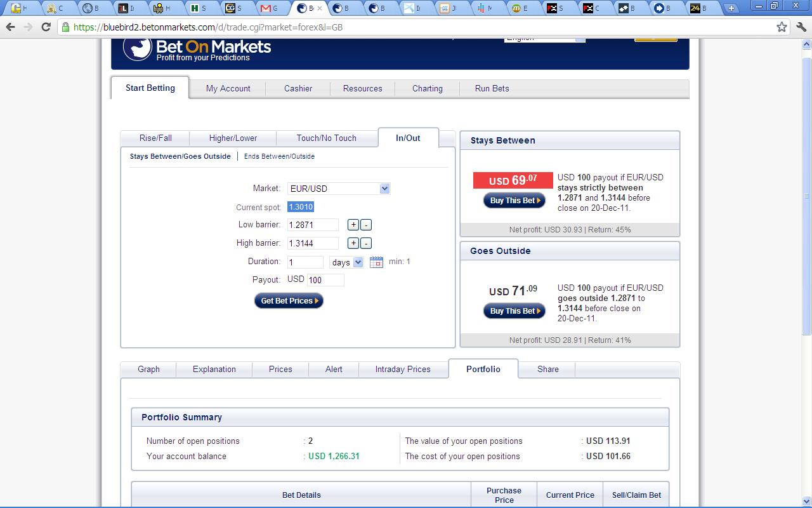Open the Resources tab
This screenshot has height=508, width=812.
pos(363,88)
